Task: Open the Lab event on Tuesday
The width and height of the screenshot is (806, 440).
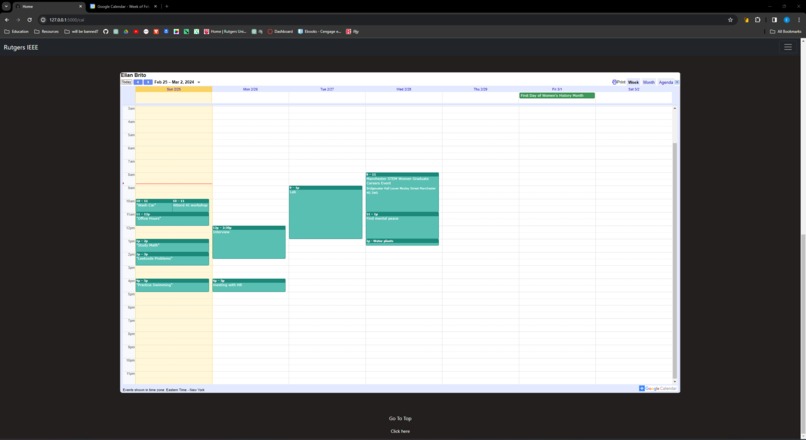Action: 325,212
